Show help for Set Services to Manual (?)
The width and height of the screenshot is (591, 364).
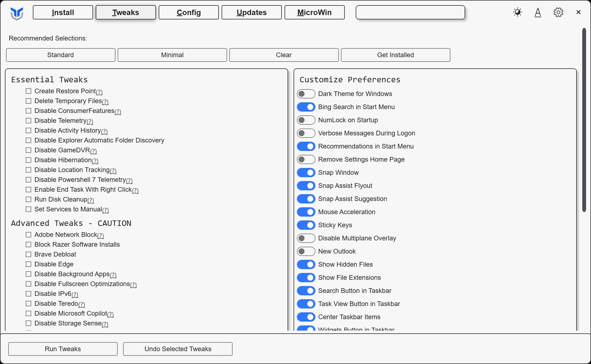(x=106, y=210)
